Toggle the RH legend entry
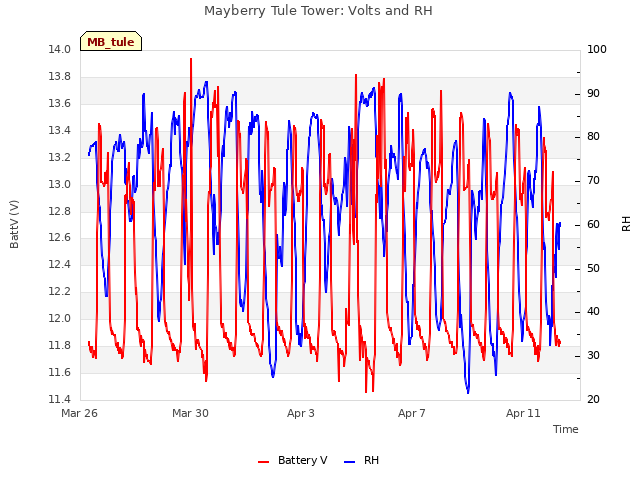Image resolution: width=640 pixels, height=480 pixels. pos(362,460)
